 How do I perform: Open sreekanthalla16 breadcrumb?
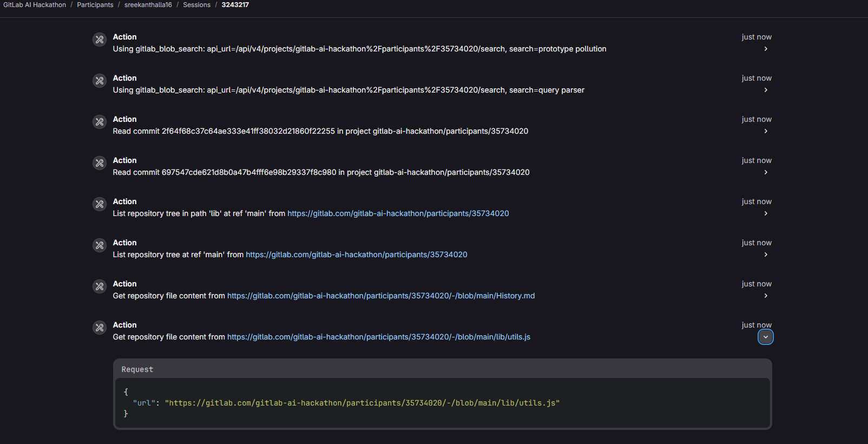pyautogui.click(x=148, y=5)
